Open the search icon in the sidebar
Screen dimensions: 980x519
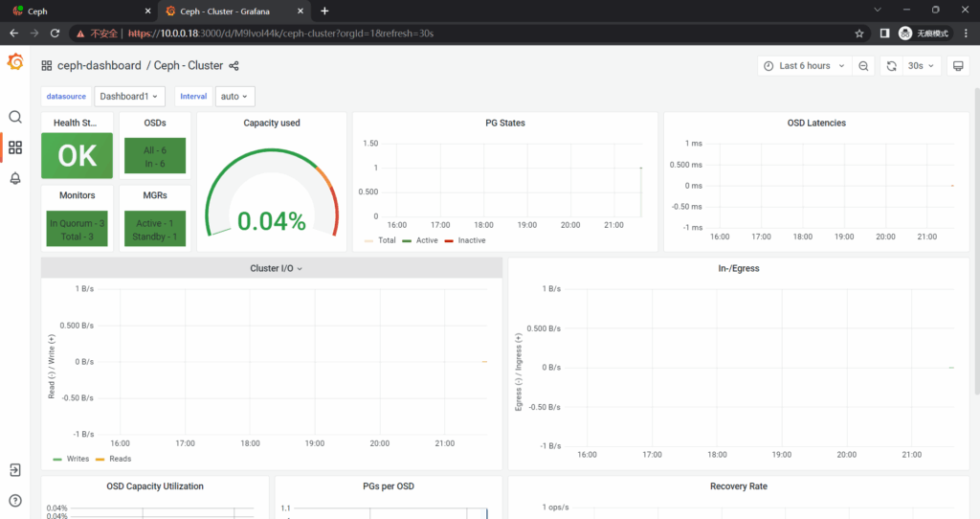pyautogui.click(x=15, y=117)
